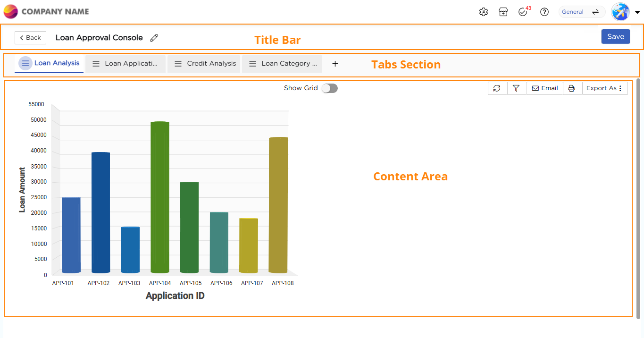Click the Save button
Image resolution: width=644 pixels, height=338 pixels.
coord(615,37)
